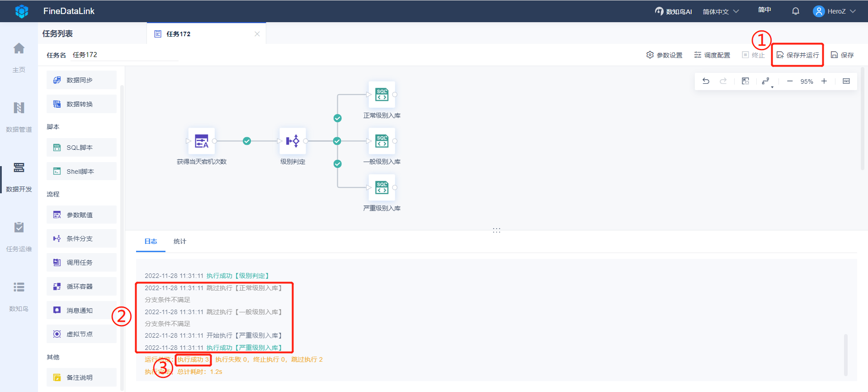Open the 数据开发 sidebar section
868x392 pixels.
[19, 177]
